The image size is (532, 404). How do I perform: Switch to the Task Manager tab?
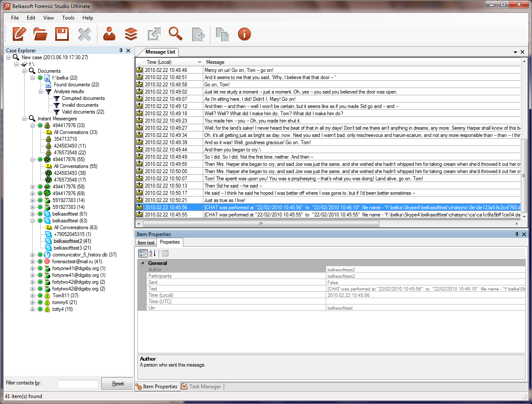click(202, 387)
